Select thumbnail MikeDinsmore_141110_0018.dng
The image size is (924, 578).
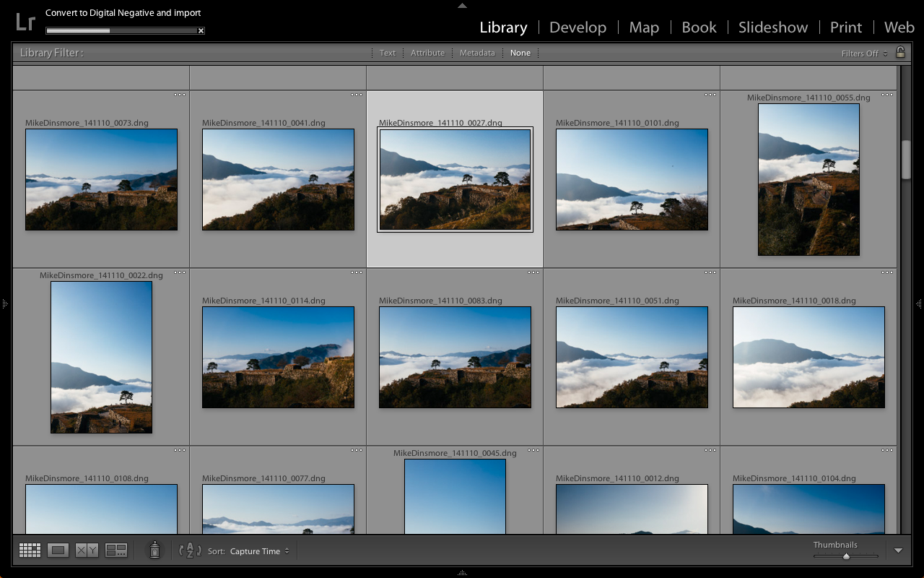pyautogui.click(x=808, y=358)
